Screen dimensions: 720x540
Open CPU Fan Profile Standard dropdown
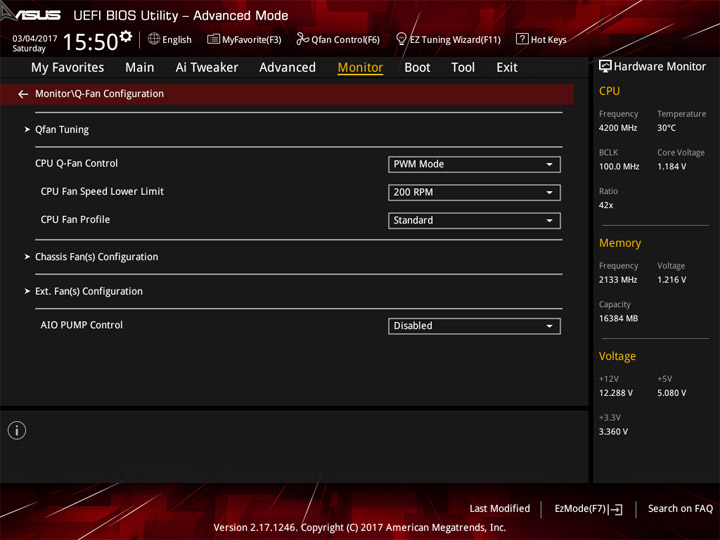[474, 220]
